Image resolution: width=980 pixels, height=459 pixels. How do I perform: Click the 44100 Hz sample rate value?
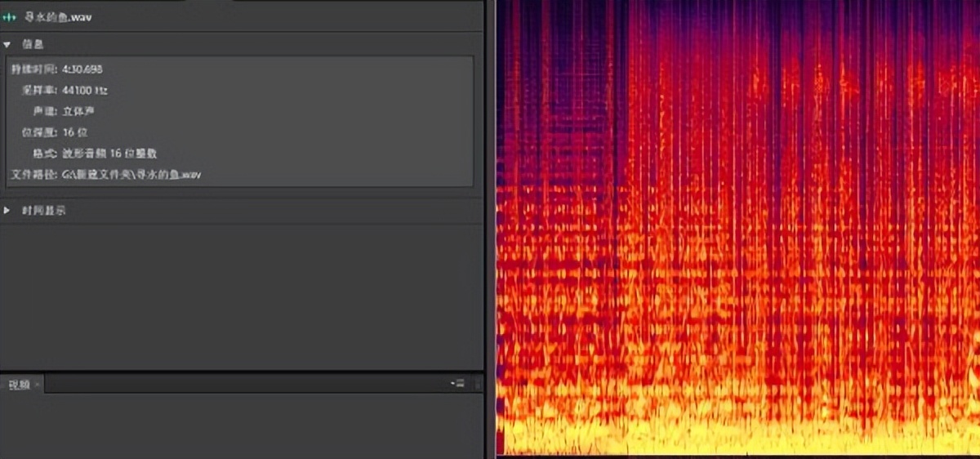84,91
